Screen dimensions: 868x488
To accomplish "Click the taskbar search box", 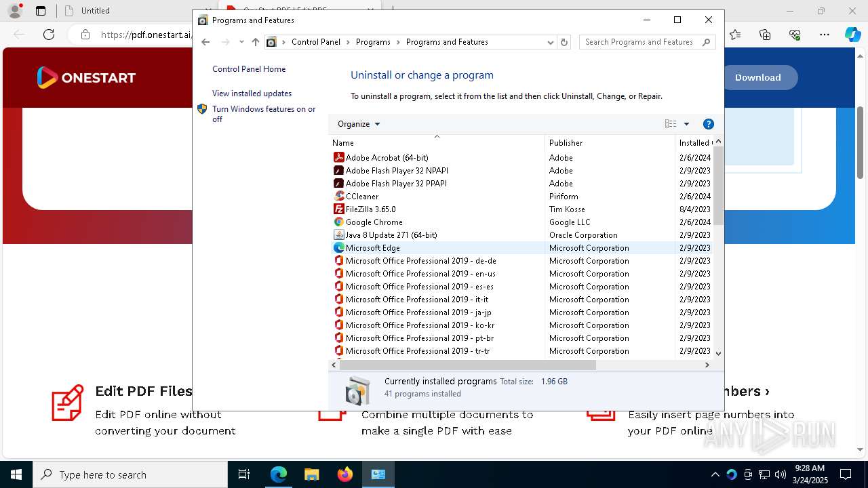I will tap(130, 474).
